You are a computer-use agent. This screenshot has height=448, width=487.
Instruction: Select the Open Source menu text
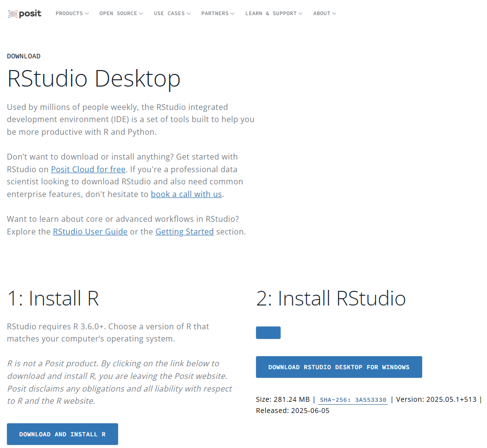pos(118,13)
